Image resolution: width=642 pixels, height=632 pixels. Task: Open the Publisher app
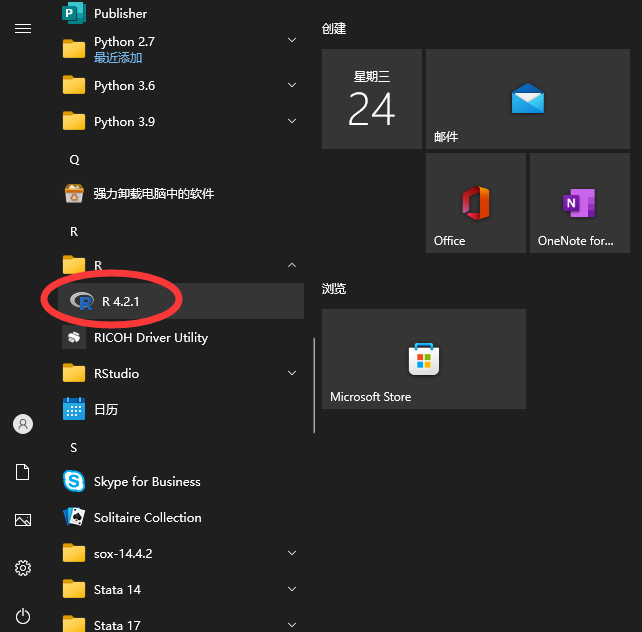point(181,13)
